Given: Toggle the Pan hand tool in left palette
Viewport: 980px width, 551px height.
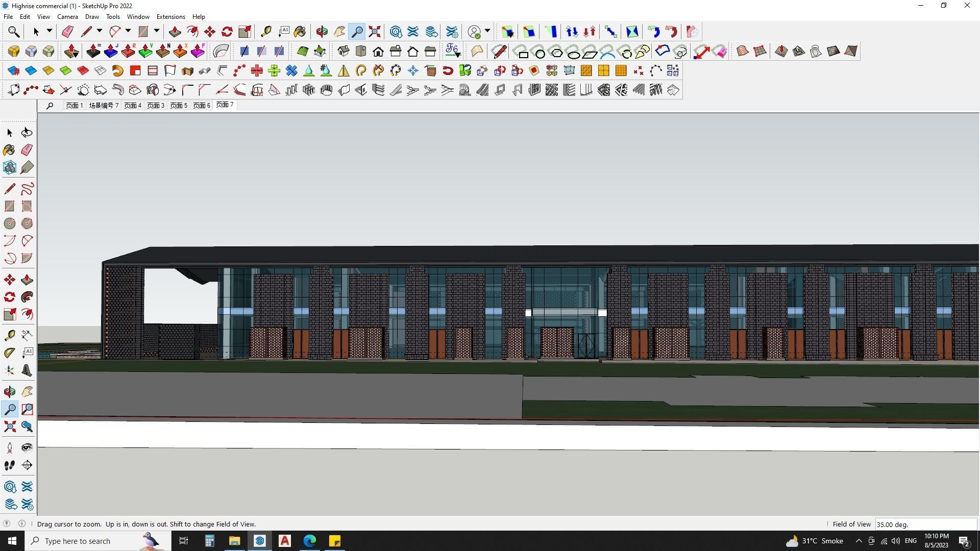Looking at the screenshot, I should [x=27, y=392].
